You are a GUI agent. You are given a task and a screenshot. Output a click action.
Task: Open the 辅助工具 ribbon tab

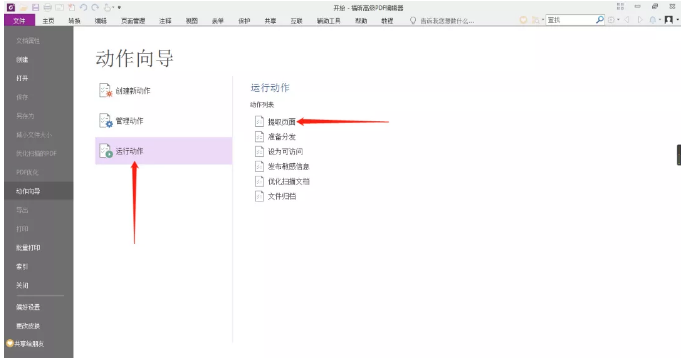point(329,21)
